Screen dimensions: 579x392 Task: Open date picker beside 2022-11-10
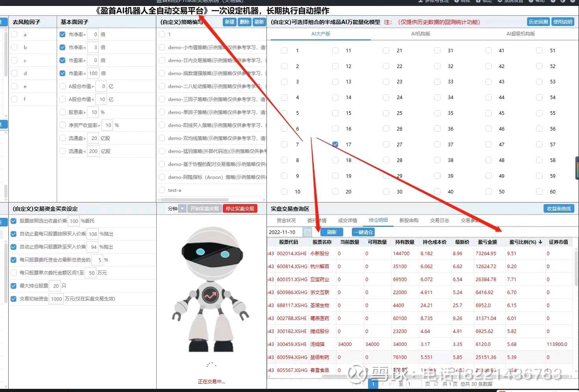point(307,232)
